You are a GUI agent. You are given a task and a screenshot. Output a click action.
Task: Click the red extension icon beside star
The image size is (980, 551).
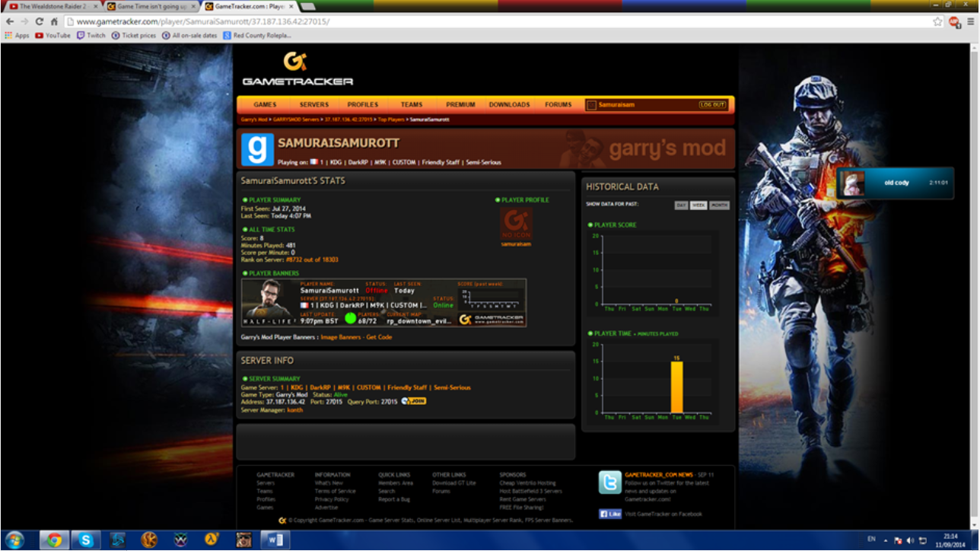click(954, 21)
